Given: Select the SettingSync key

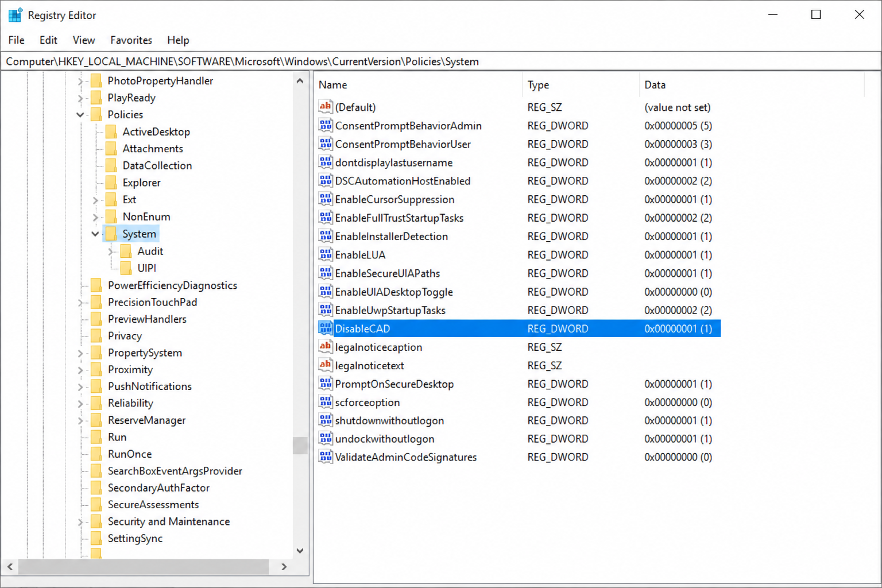Looking at the screenshot, I should click(135, 539).
